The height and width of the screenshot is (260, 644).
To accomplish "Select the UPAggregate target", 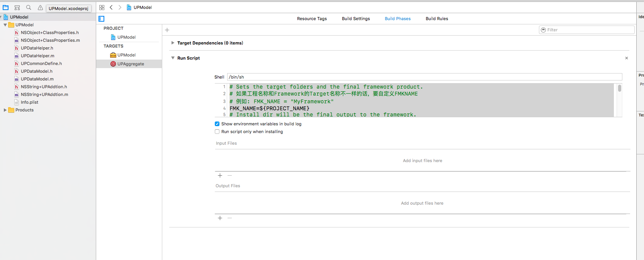I will tap(131, 64).
